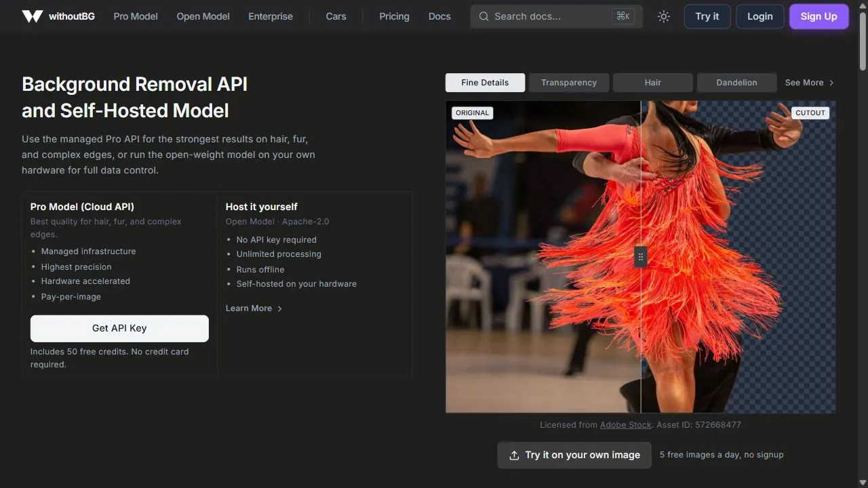868x488 pixels.
Task: Click the Get API Key button
Action: (119, 328)
